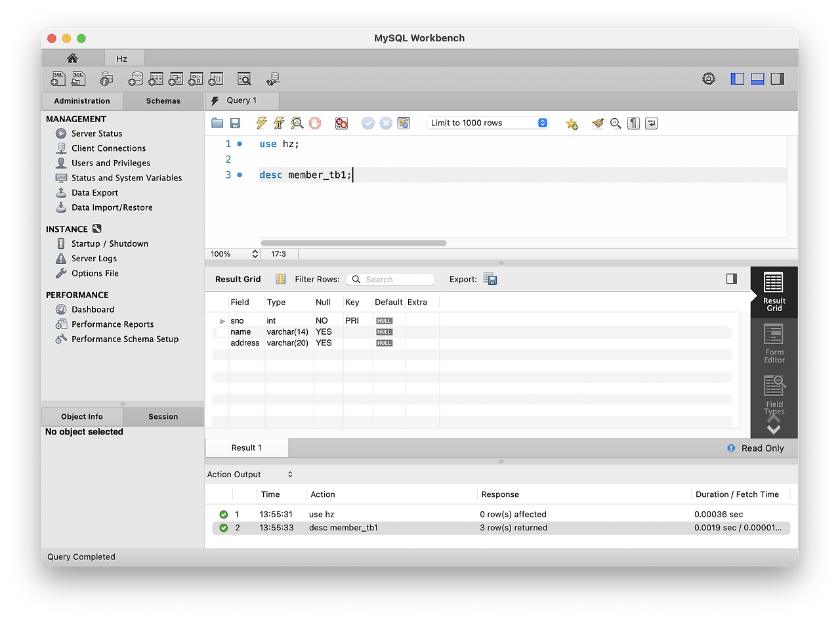Screen dimensions: 840x621
Task: Toggle invisible characters pilcrow icon
Action: click(x=633, y=123)
